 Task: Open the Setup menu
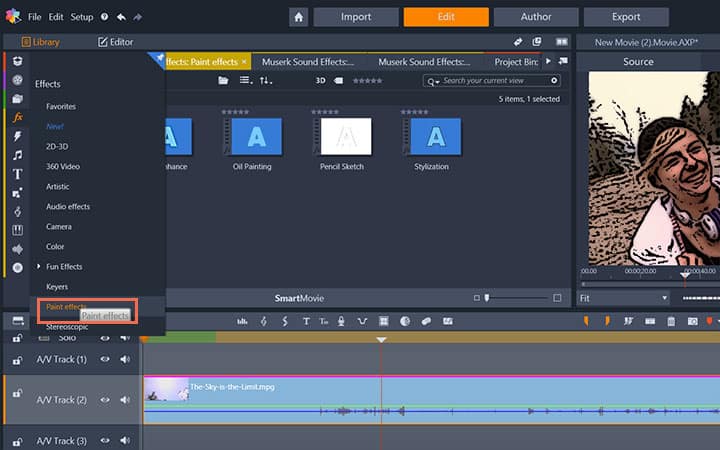pos(82,17)
